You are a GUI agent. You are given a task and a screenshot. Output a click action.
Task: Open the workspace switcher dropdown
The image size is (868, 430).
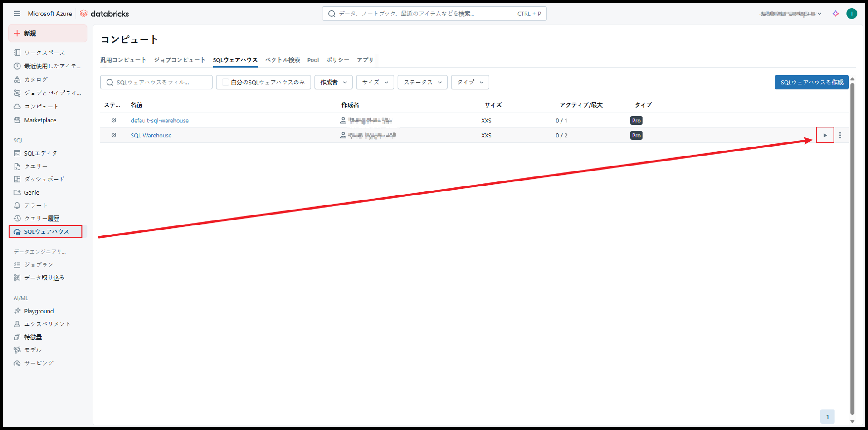(790, 14)
